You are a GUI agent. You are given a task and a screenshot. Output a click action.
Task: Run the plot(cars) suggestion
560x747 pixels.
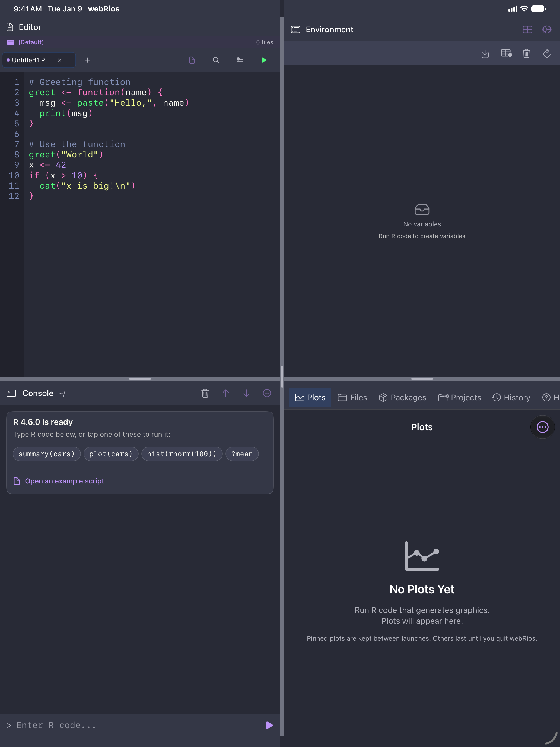(x=111, y=454)
